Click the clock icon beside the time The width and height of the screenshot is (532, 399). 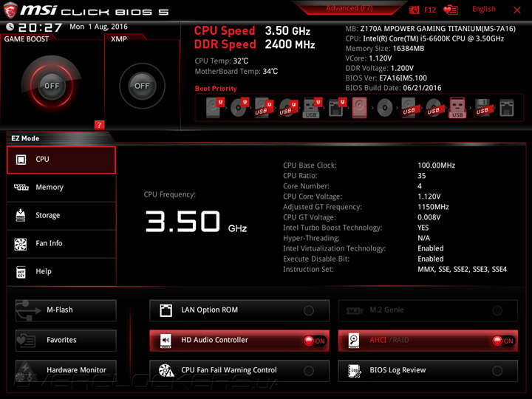point(10,27)
